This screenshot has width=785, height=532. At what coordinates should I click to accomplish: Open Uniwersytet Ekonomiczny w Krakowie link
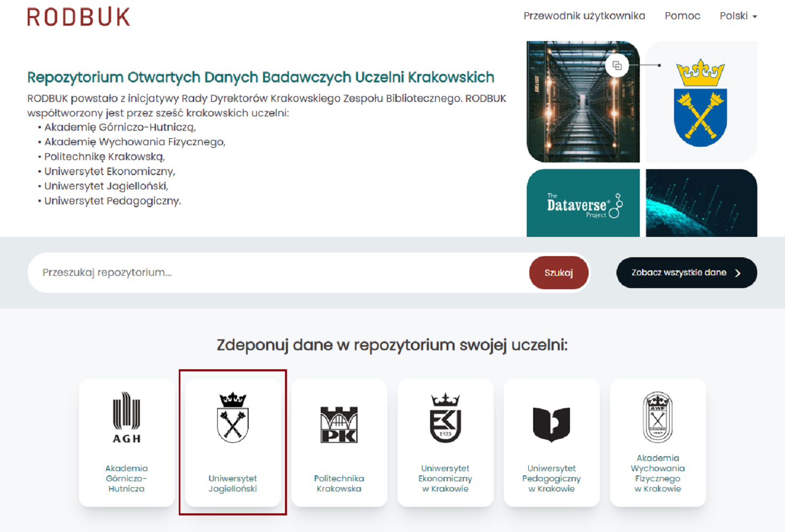pos(445,478)
